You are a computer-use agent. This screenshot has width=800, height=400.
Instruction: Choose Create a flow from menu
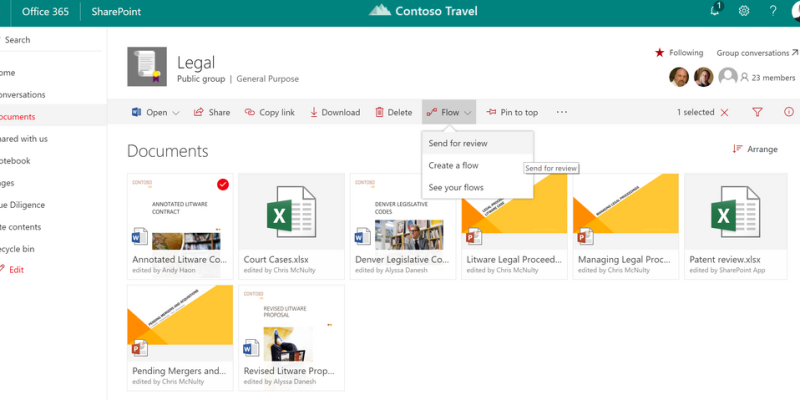(x=478, y=165)
